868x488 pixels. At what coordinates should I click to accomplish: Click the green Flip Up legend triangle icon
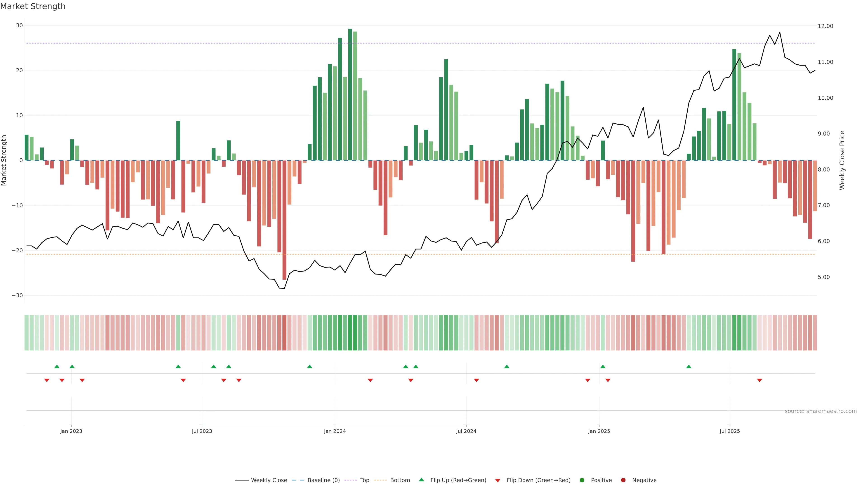tap(421, 480)
